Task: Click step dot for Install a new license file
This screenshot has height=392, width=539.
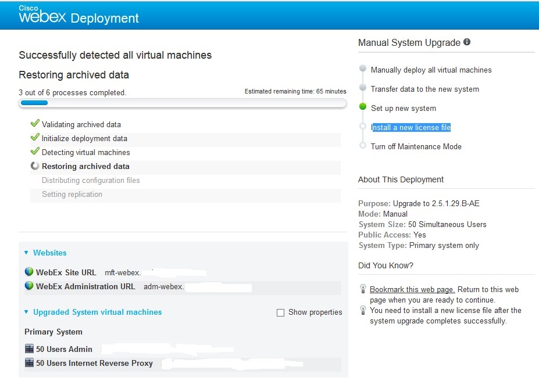Action: point(363,126)
